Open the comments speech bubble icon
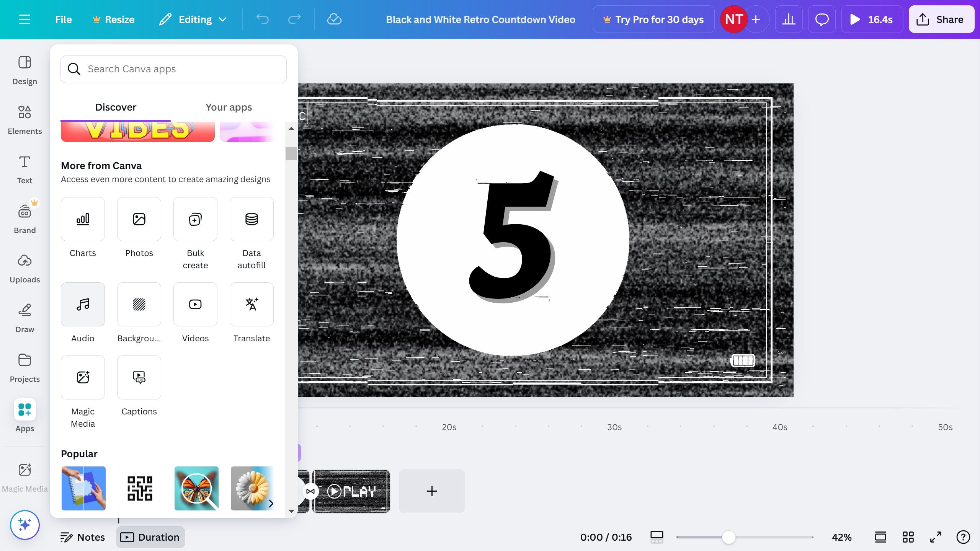This screenshot has height=551, width=980. 822,20
